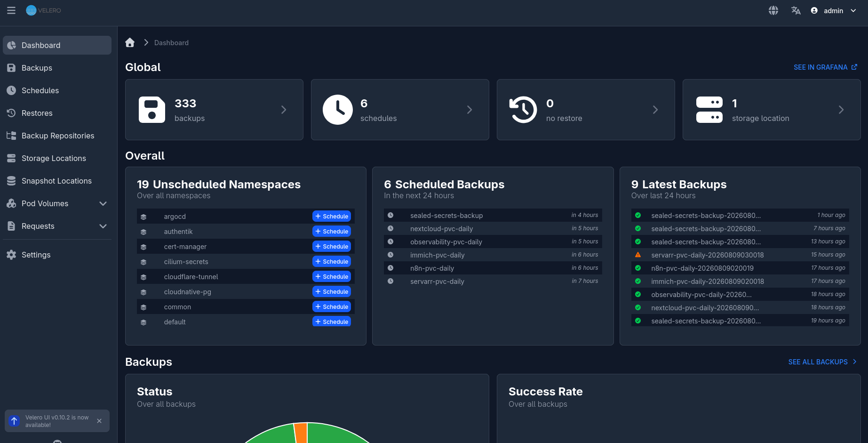The height and width of the screenshot is (443, 868).
Task: Click success icon on immich-pvc-daily-20260809020018
Action: tap(638, 281)
